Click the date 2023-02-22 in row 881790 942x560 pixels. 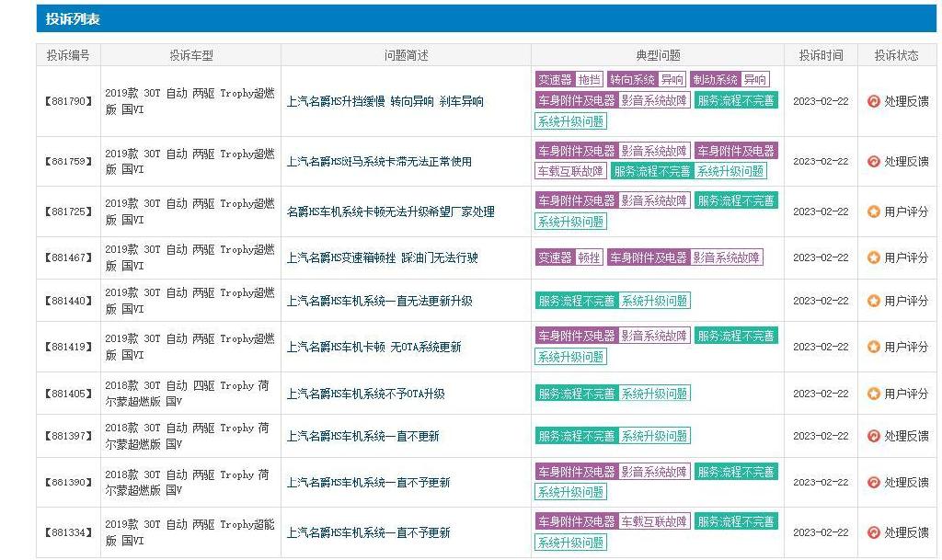(x=821, y=101)
